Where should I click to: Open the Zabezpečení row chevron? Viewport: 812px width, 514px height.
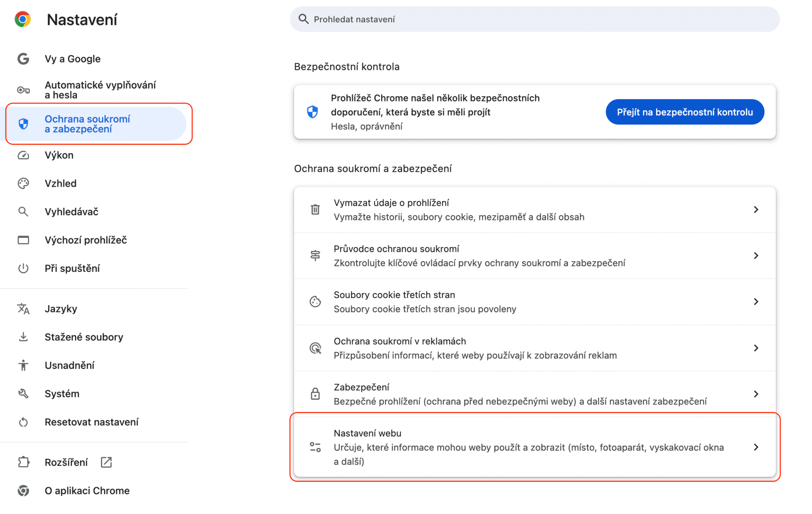pos(756,394)
